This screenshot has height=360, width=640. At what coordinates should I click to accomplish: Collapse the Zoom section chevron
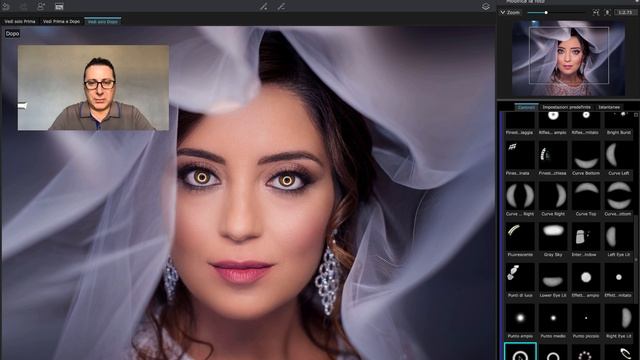coord(503,13)
